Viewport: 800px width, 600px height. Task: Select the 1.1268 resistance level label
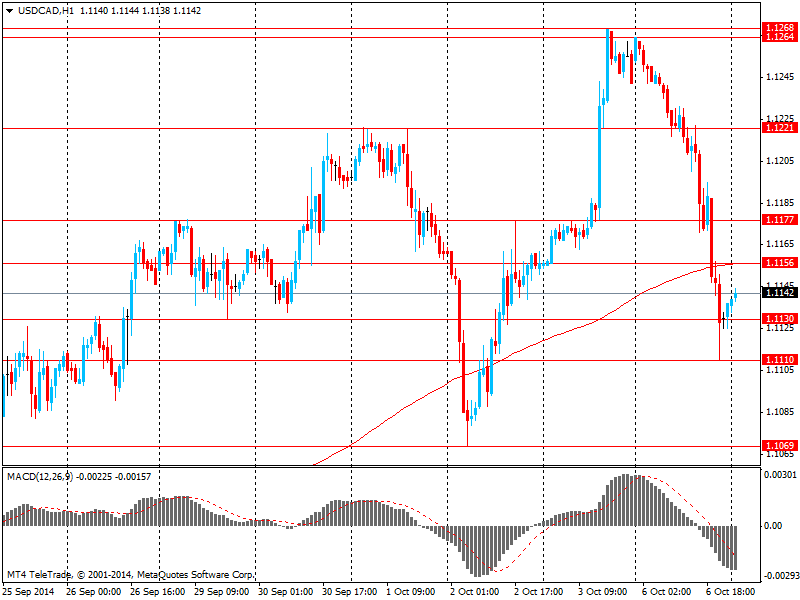tap(780, 28)
